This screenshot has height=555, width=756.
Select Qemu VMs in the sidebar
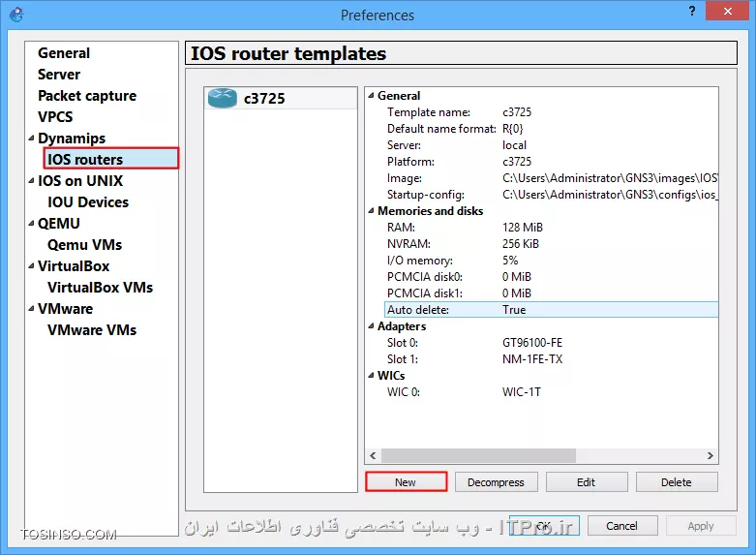click(x=84, y=244)
